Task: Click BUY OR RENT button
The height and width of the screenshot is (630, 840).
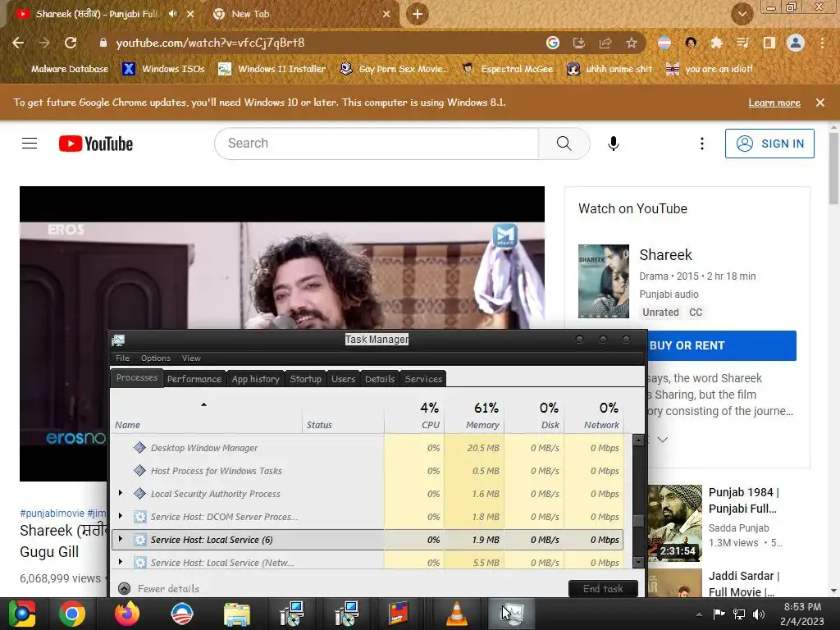Action: (x=722, y=345)
